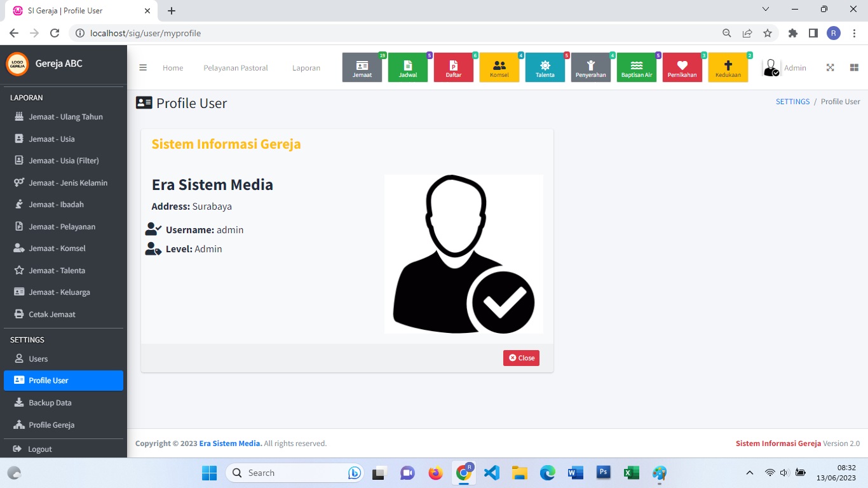868x488 pixels.
Task: Click the red Close button
Action: [521, 358]
